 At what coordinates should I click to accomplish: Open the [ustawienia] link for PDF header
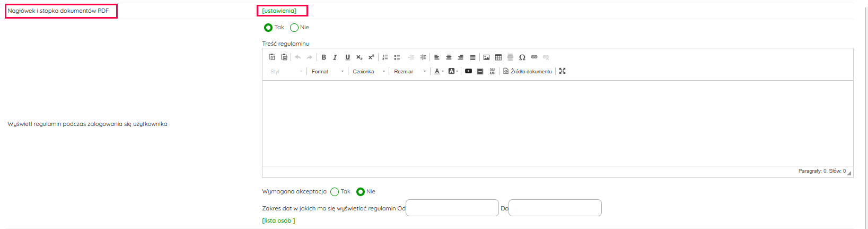point(279,11)
